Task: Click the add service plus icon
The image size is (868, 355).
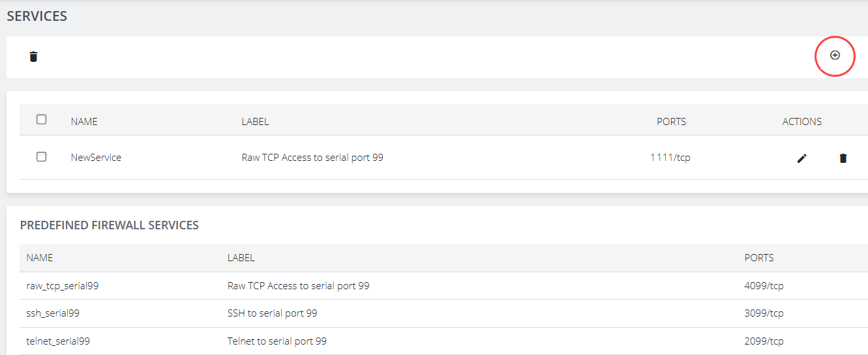Action: pyautogui.click(x=835, y=55)
